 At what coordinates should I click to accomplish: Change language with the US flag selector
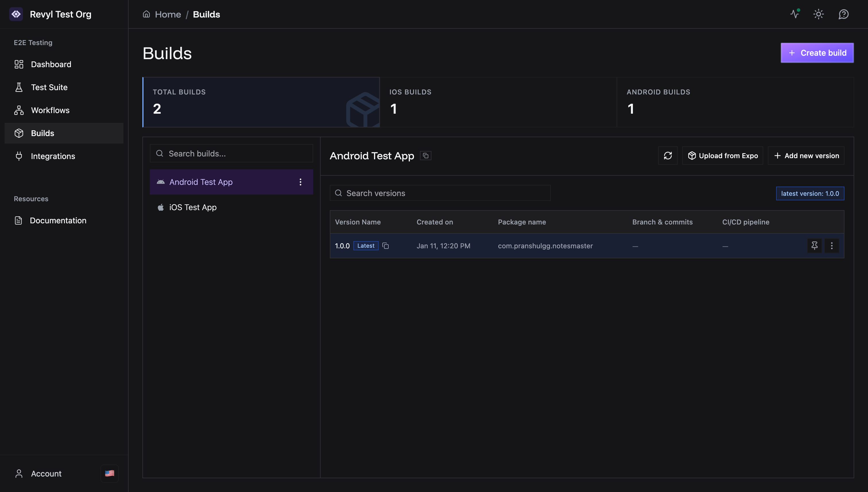(x=109, y=473)
